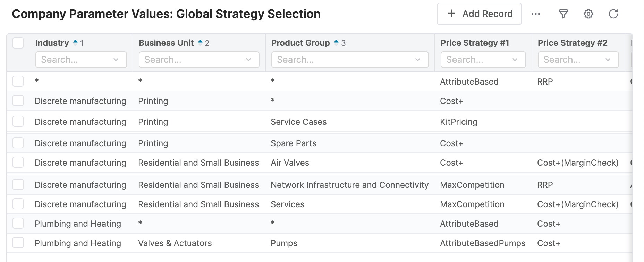The height and width of the screenshot is (262, 644).
Task: Open the Price Strategy #1 filter dropdown
Action: [x=515, y=60]
